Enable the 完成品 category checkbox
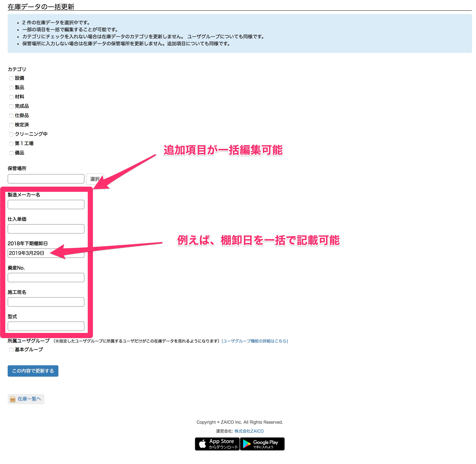 11,106
